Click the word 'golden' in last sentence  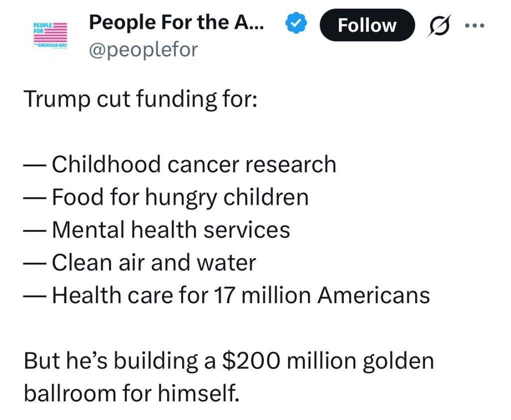click(x=399, y=361)
